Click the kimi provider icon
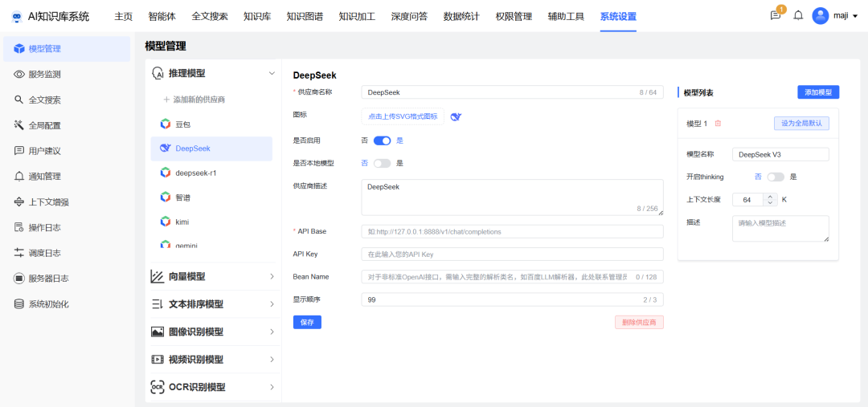Viewport: 868px width, 407px height. (165, 222)
